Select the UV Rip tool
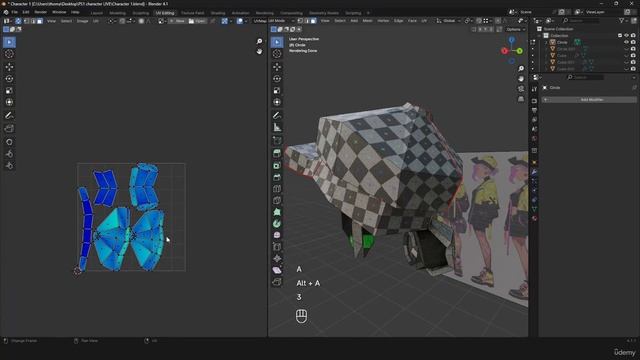This screenshot has height=360, width=640. click(x=9, y=129)
